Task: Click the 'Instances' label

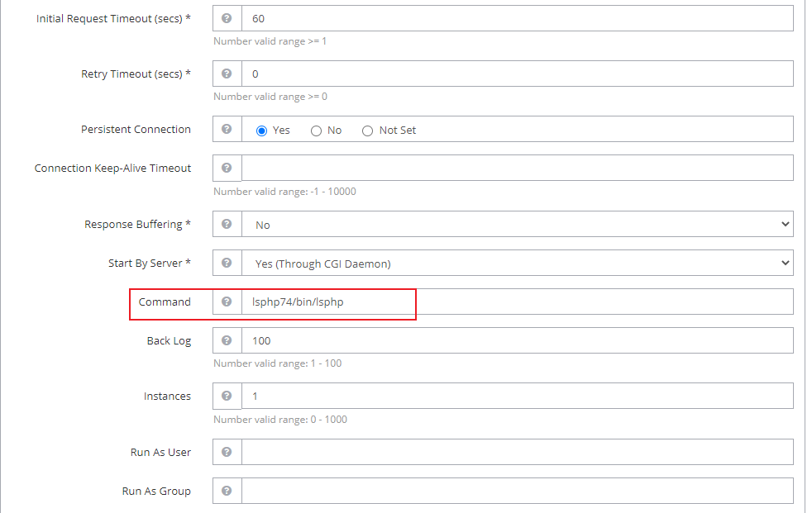Action: click(x=167, y=397)
